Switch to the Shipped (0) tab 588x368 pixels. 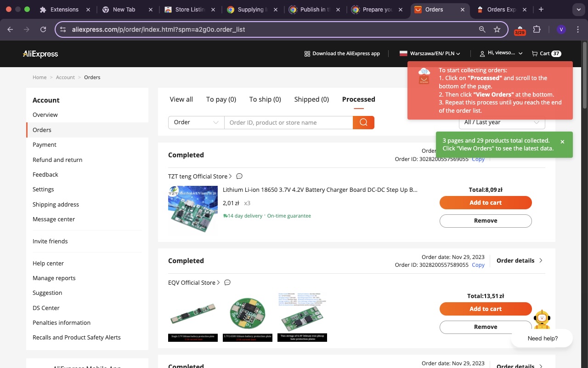[311, 99]
